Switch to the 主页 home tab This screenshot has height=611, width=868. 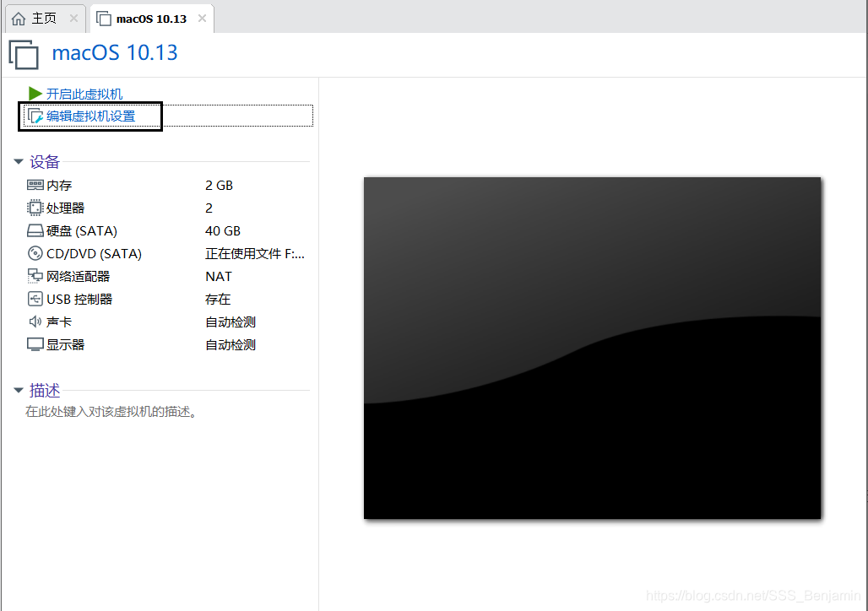point(44,19)
